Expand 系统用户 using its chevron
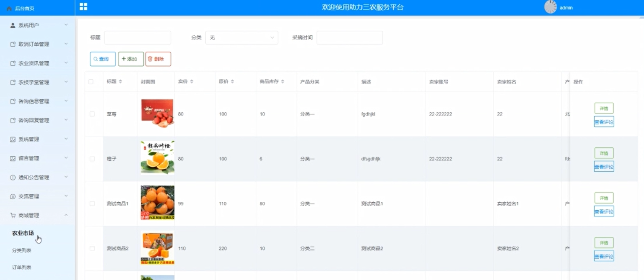 click(66, 25)
